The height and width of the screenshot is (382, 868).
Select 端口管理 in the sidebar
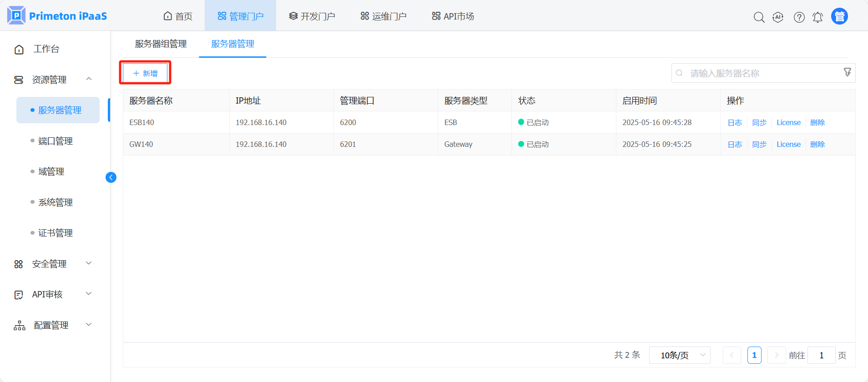56,141
